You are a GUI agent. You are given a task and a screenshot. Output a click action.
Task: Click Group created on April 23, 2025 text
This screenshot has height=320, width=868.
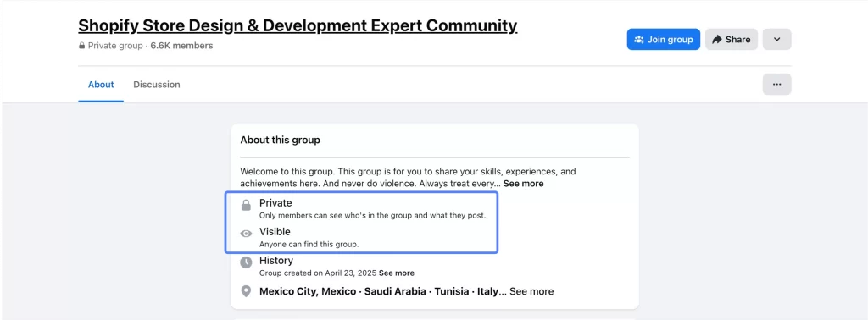click(x=318, y=273)
